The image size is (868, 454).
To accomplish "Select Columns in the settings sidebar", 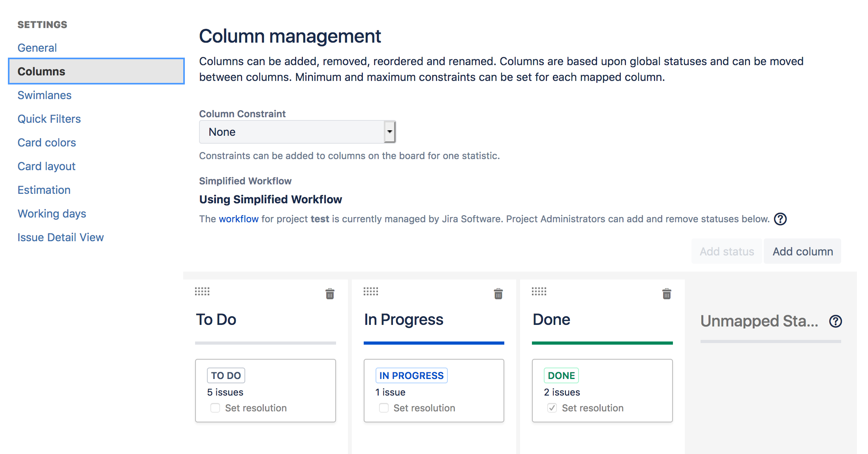I will tap(41, 71).
